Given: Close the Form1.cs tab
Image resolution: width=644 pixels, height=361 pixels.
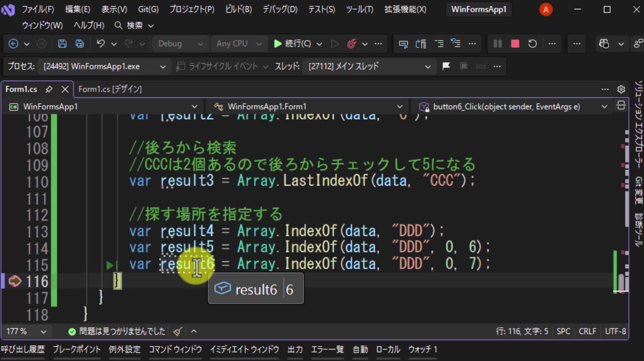Looking at the screenshot, I should tap(65, 89).
